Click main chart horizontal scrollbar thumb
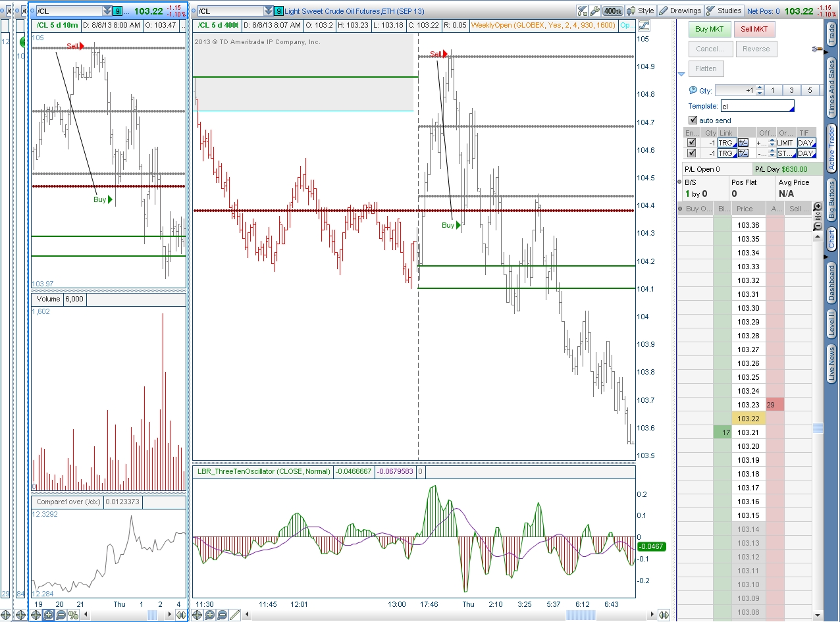 click(x=580, y=615)
